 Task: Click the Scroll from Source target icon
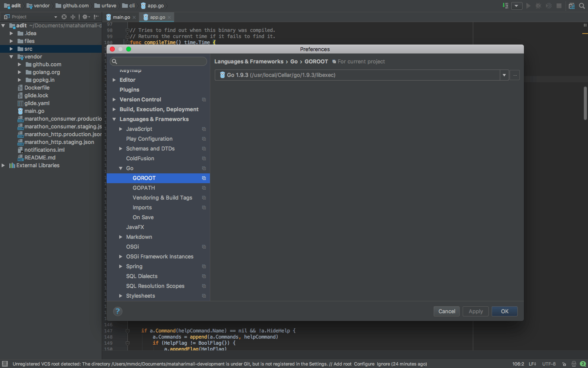[x=64, y=17]
